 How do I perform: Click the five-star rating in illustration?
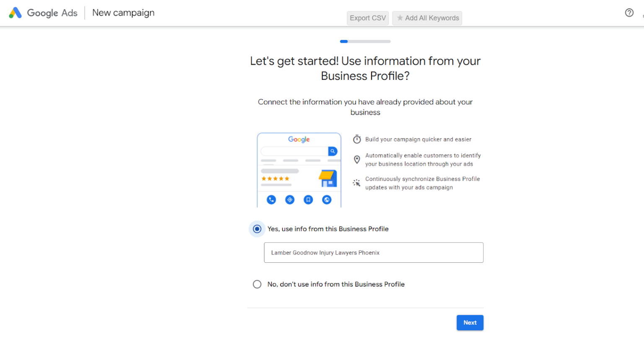click(275, 179)
